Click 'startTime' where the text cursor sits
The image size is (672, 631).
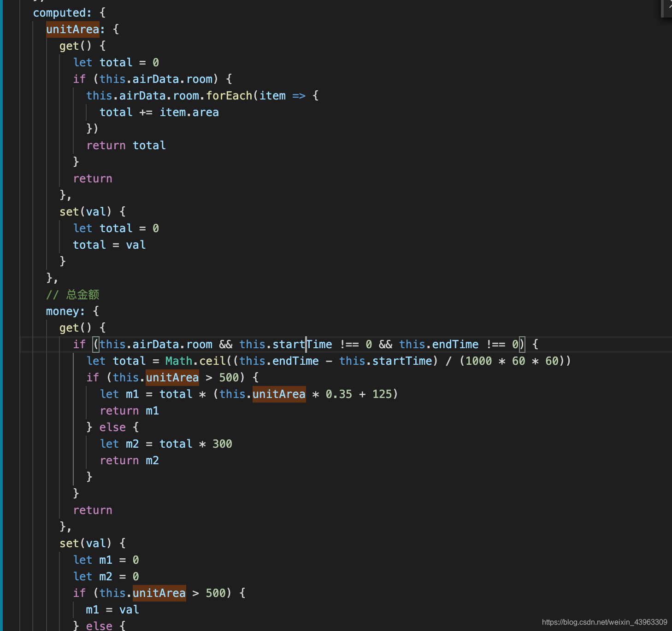pyautogui.click(x=302, y=345)
